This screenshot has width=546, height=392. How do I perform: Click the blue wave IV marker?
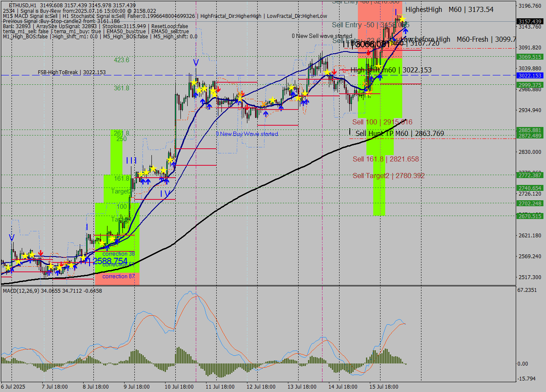165,194
